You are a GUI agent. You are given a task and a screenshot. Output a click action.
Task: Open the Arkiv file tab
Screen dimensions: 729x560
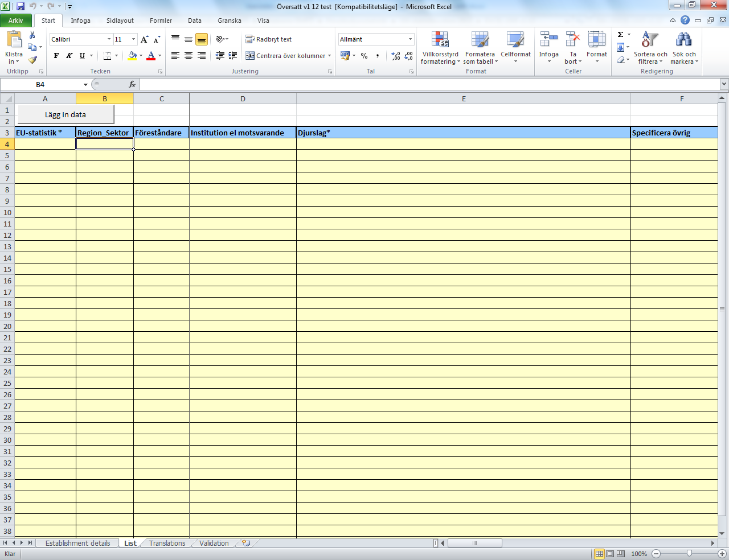16,20
